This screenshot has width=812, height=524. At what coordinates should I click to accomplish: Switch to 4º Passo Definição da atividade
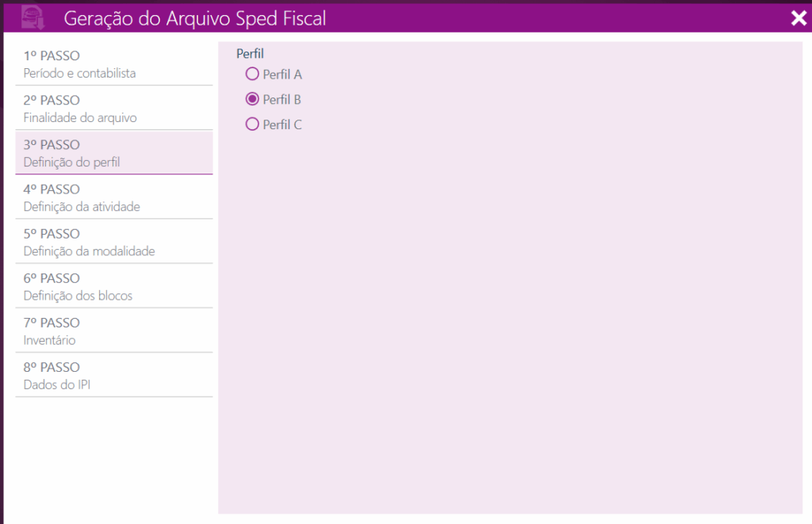[x=113, y=197]
